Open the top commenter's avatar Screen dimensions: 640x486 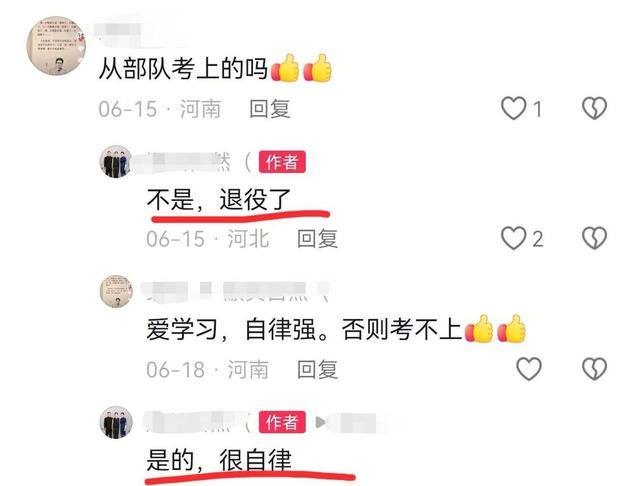(x=56, y=46)
